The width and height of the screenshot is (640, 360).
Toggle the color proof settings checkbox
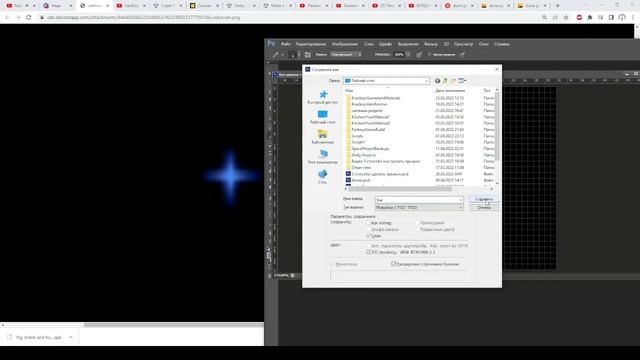point(369,246)
